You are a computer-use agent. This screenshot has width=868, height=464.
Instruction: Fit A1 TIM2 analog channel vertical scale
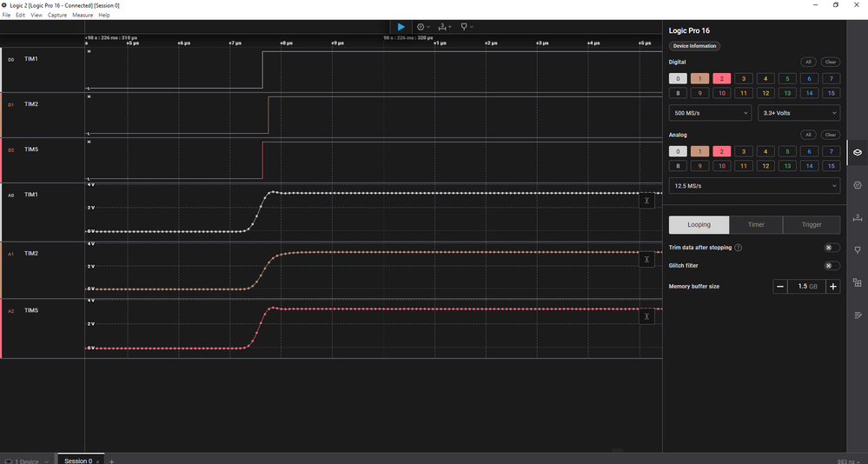646,259
